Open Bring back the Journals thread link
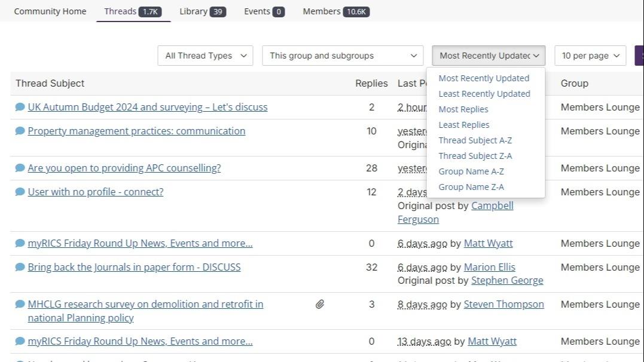The image size is (644, 362). pos(134,267)
